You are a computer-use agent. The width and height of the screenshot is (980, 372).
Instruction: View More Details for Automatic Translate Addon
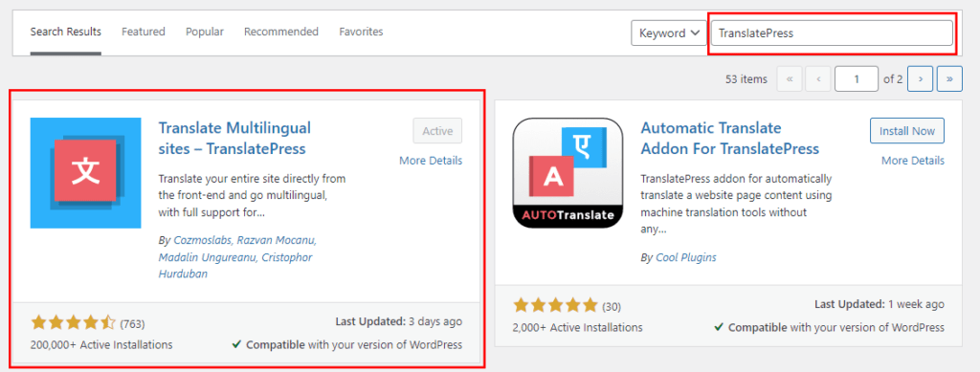pos(912,161)
